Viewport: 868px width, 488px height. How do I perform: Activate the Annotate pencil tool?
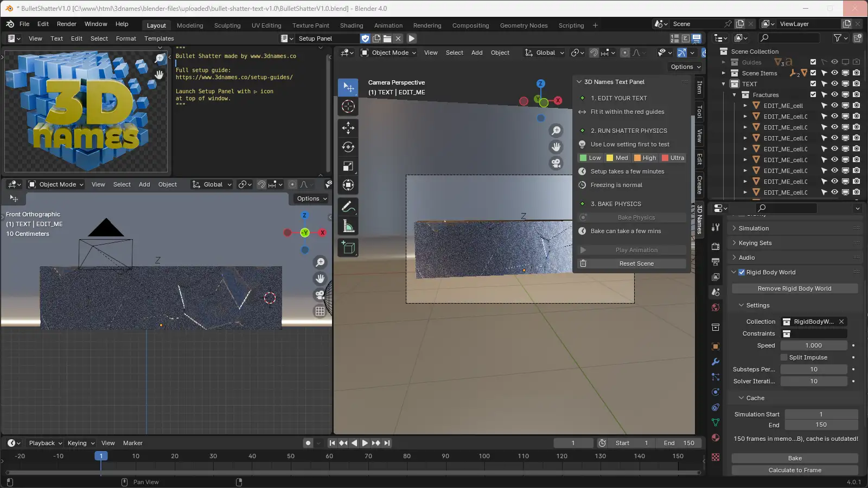pyautogui.click(x=348, y=207)
